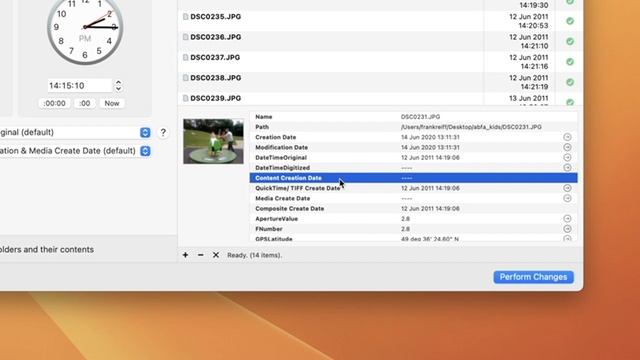Screen dimensions: 640x360
Task: Click the green checkmark for DSC0236.JPG
Action: tap(570, 42)
